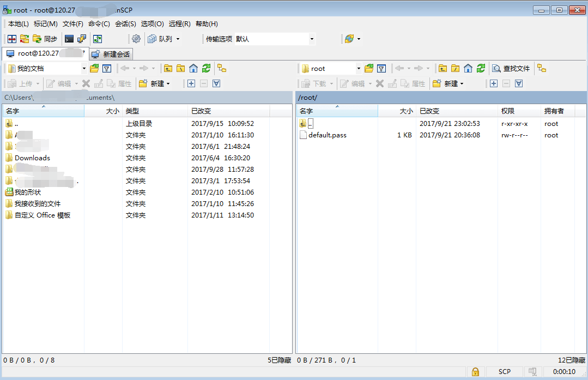This screenshot has height=380, width=588.
Task: Click the home directory icon in local panel
Action: pyautogui.click(x=193, y=69)
